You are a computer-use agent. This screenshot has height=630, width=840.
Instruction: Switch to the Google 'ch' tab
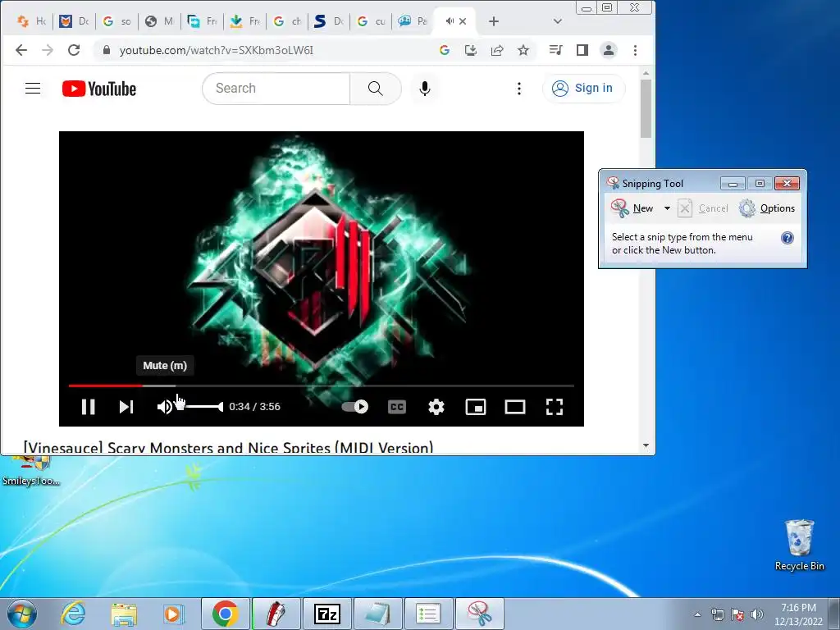coord(288,21)
